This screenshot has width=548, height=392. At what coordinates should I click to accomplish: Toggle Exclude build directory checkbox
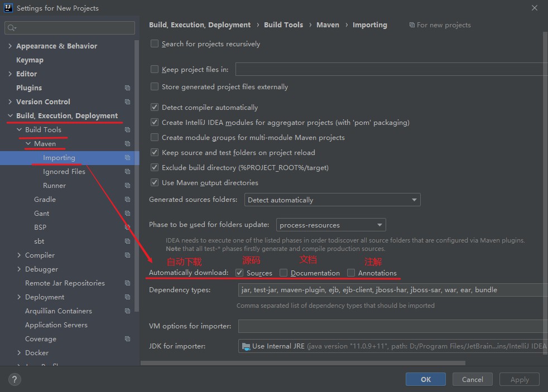tap(155, 167)
